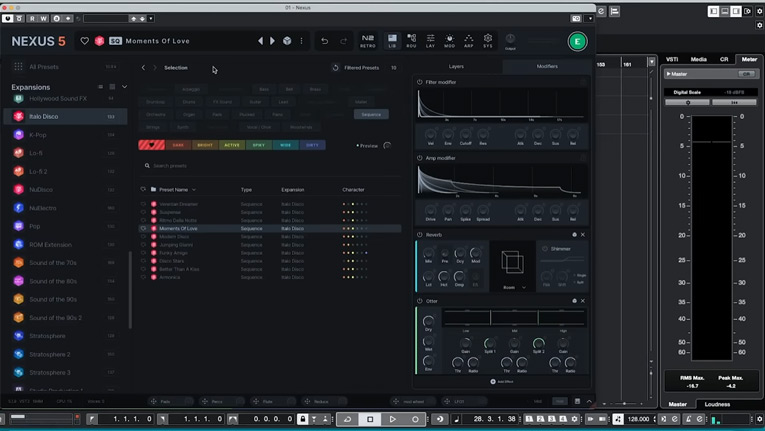Open the CR tab in Cubase
The height and width of the screenshot is (431, 765).
[724, 59]
